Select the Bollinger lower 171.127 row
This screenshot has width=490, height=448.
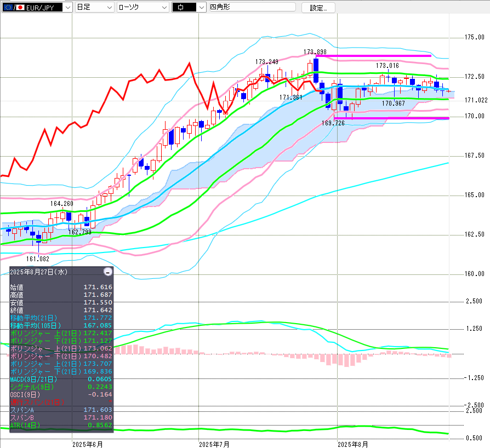click(x=61, y=341)
